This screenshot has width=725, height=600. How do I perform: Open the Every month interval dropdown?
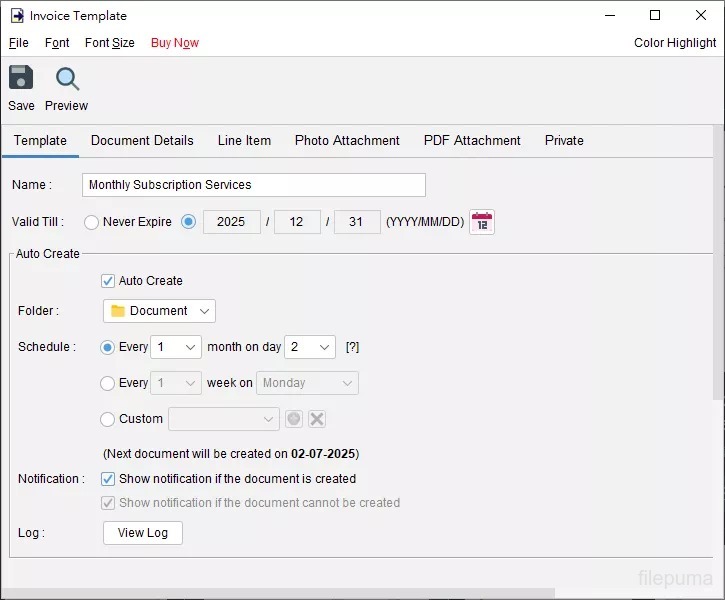[177, 347]
